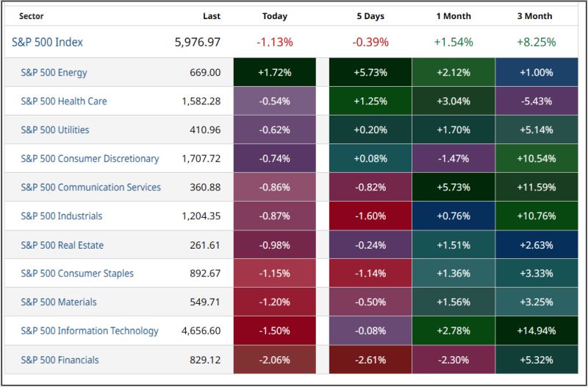Open S&P 500 Information Technology link
Image resolution: width=588 pixels, height=387 pixels.
(x=89, y=331)
